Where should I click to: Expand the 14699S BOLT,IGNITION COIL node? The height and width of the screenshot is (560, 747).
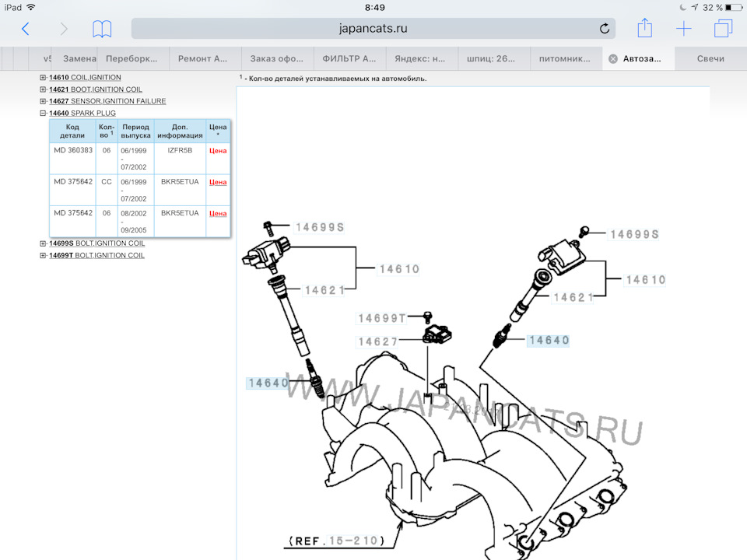tap(44, 243)
